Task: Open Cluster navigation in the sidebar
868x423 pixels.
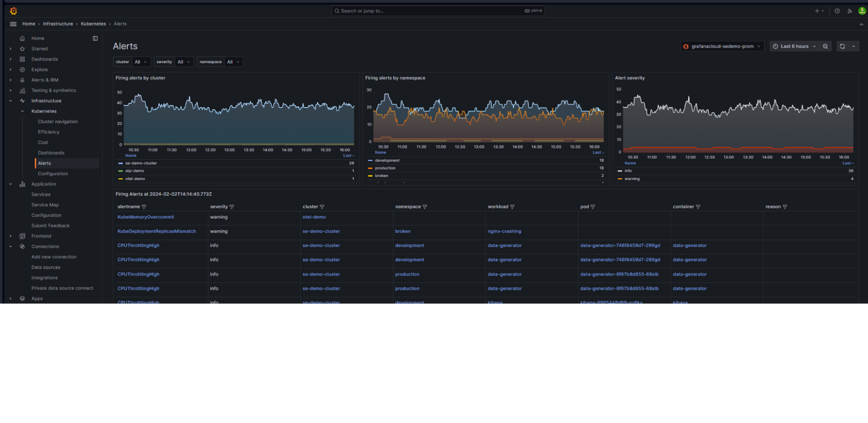Action: 57,121
